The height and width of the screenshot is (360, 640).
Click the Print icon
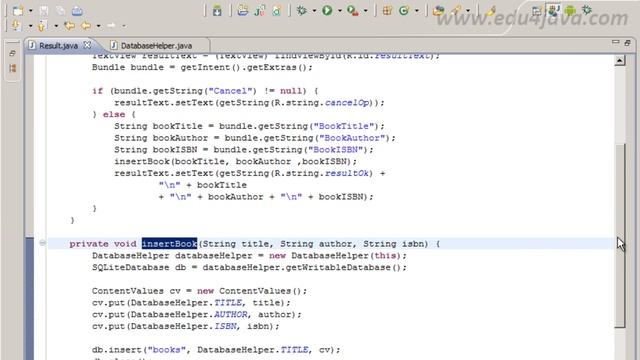[77, 11]
